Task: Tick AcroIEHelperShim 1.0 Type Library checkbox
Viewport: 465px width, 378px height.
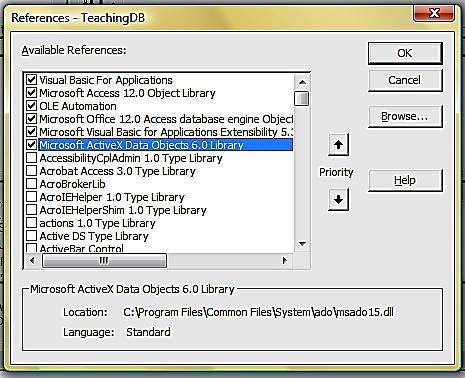Action: [x=31, y=210]
